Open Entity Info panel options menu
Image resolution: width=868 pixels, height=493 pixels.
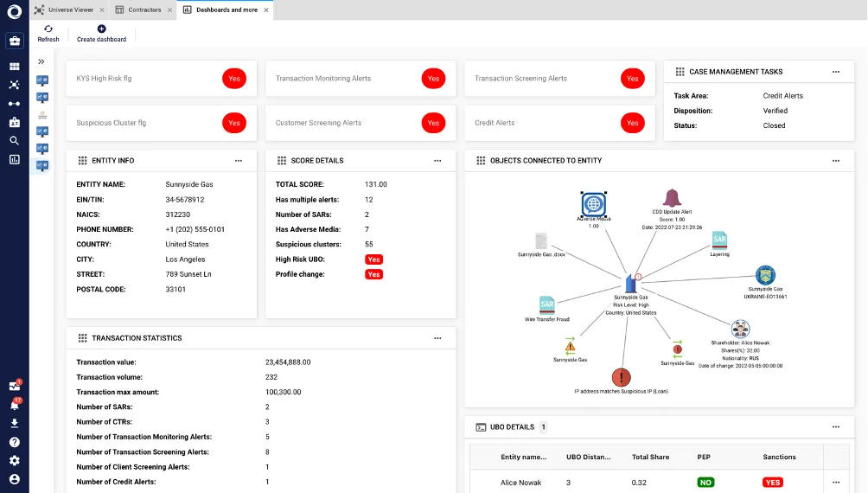coord(239,161)
